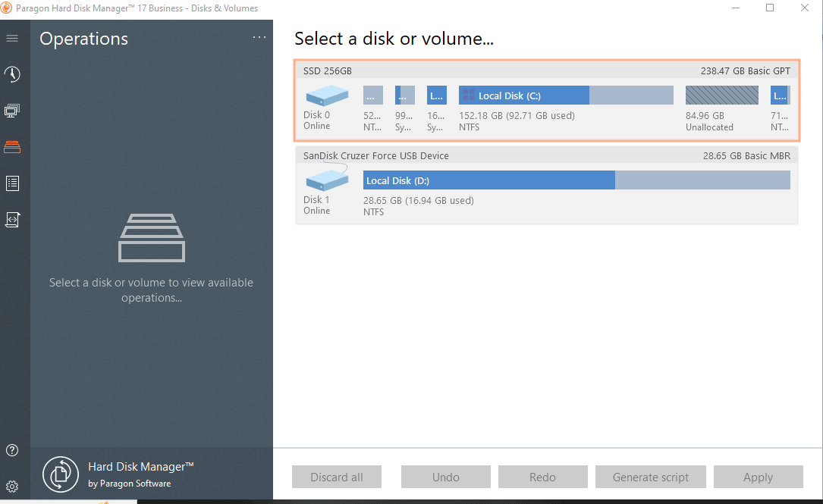Open the Help question mark icon
The width and height of the screenshot is (823, 504).
pos(12,450)
